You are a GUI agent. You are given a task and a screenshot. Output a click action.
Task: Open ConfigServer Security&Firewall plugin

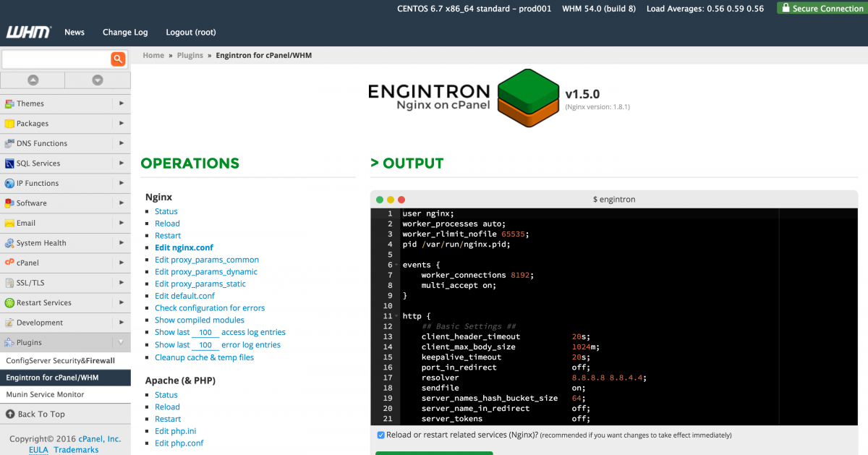click(61, 360)
